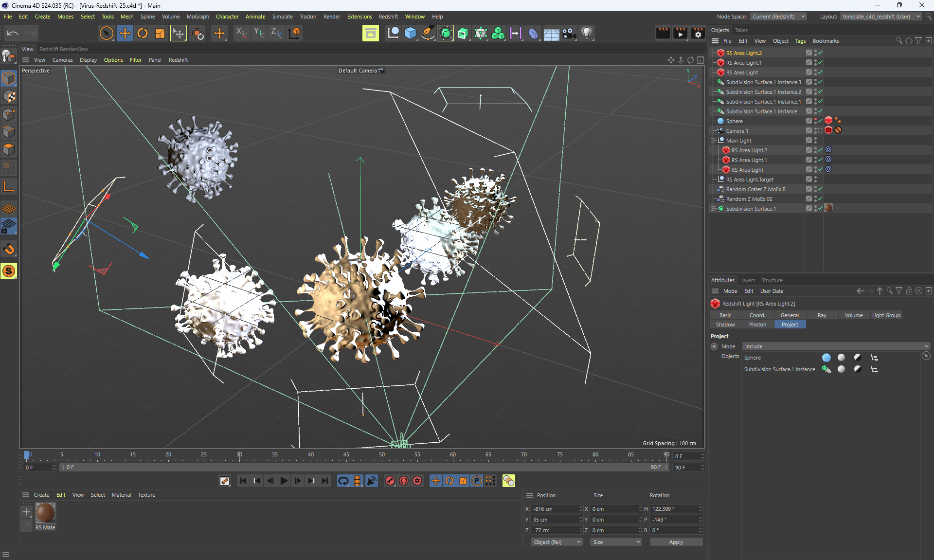Click the Edit Render Settings clapperboard icon

coord(698,33)
